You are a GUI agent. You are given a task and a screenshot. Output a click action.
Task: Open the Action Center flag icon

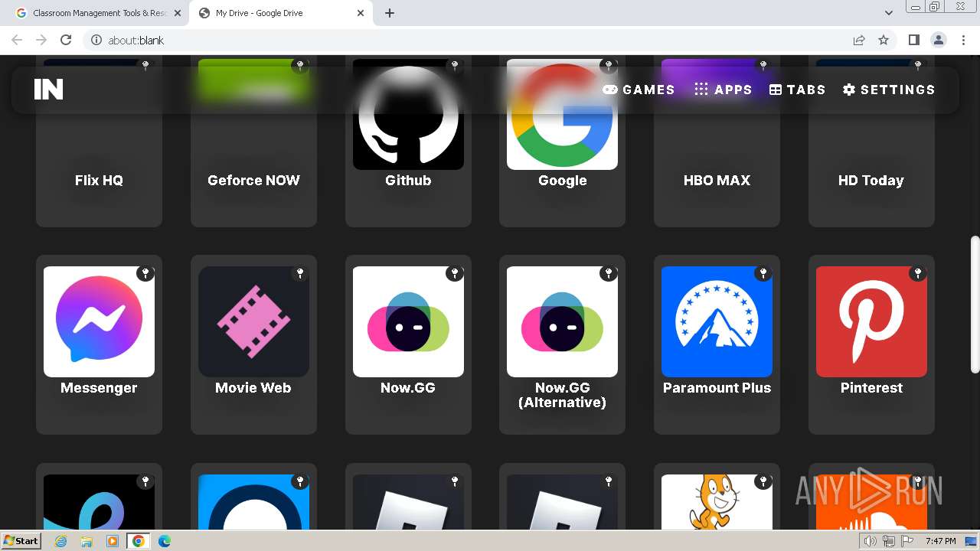pyautogui.click(x=906, y=541)
